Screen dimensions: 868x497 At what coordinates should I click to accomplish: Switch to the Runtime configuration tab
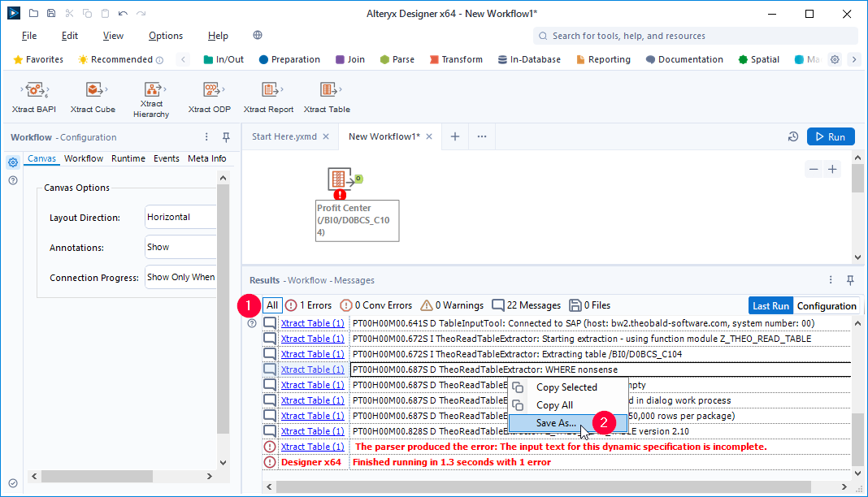click(x=128, y=158)
